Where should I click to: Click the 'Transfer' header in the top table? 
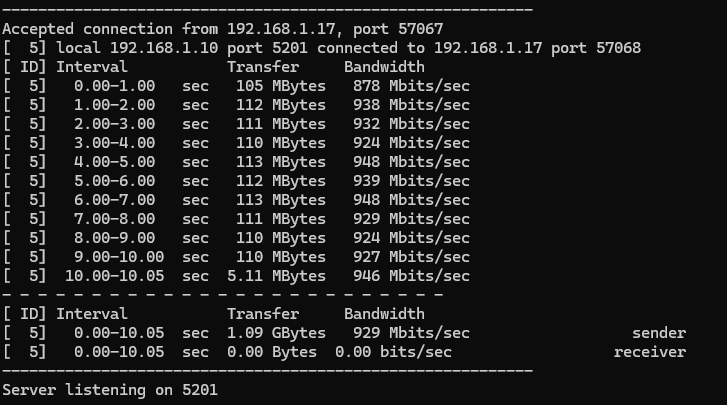(263, 67)
